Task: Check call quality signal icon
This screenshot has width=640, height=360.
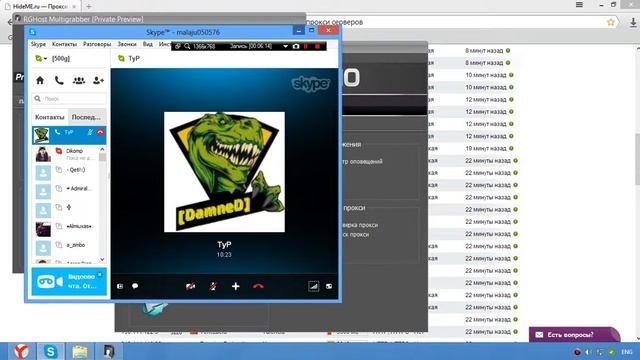Action: click(313, 287)
